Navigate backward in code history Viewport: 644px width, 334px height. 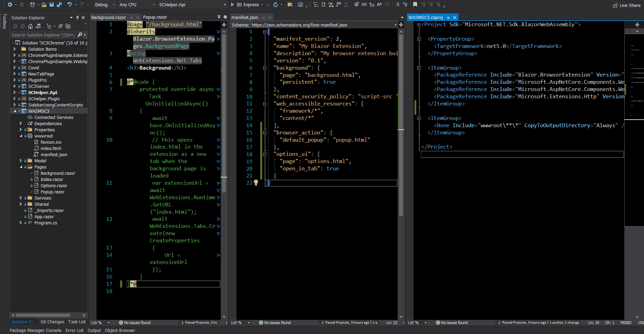pyautogui.click(x=10, y=4)
